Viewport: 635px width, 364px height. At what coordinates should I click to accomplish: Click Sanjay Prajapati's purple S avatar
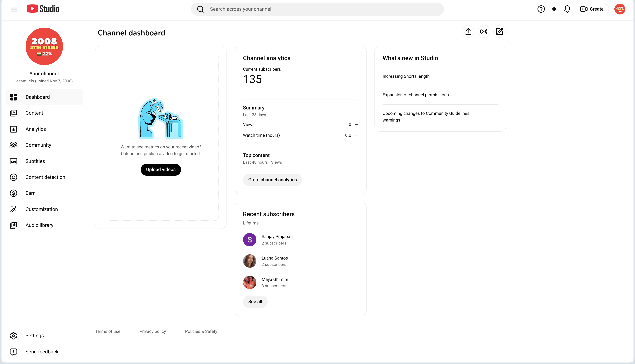[249, 240]
